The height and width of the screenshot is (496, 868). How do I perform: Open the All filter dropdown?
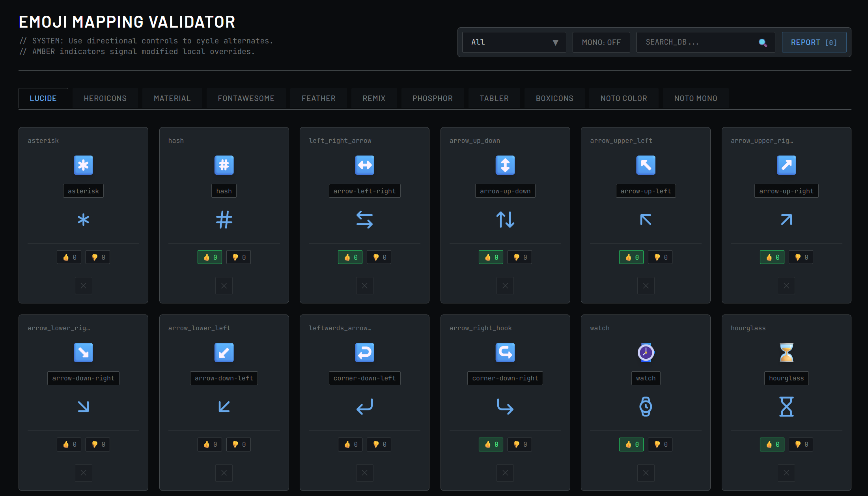click(x=513, y=42)
